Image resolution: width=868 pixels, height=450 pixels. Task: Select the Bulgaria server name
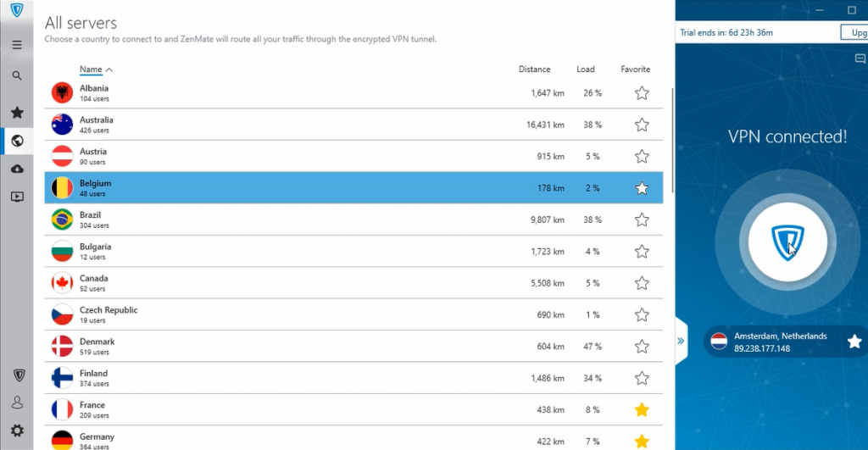click(95, 247)
